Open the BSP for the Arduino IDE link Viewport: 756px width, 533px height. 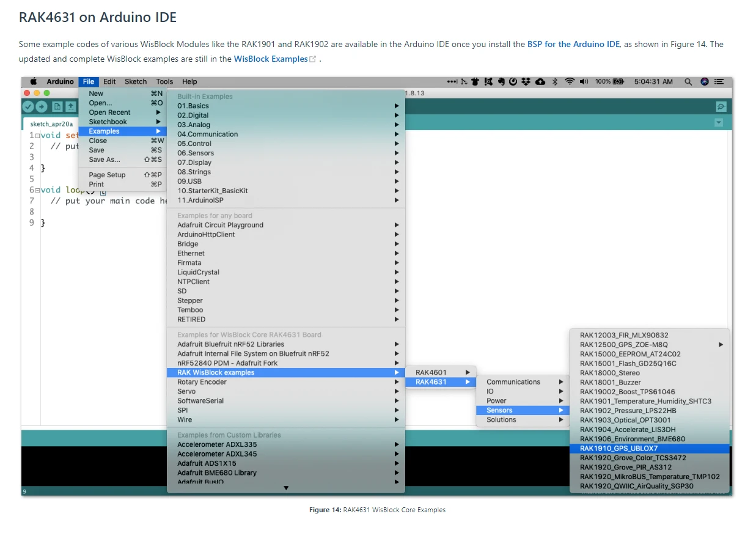pyautogui.click(x=574, y=44)
